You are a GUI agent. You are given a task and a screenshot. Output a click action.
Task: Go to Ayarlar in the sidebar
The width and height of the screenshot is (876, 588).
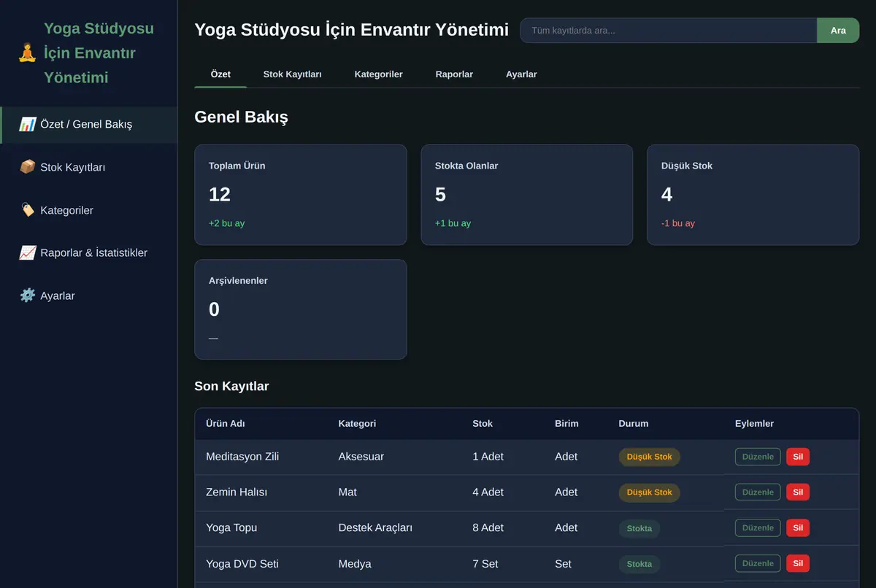click(x=88, y=295)
